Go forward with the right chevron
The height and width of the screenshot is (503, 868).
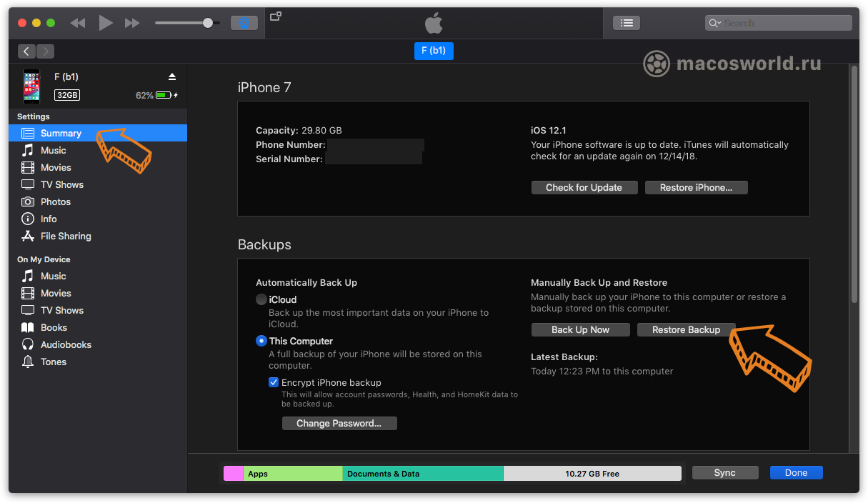click(x=45, y=51)
